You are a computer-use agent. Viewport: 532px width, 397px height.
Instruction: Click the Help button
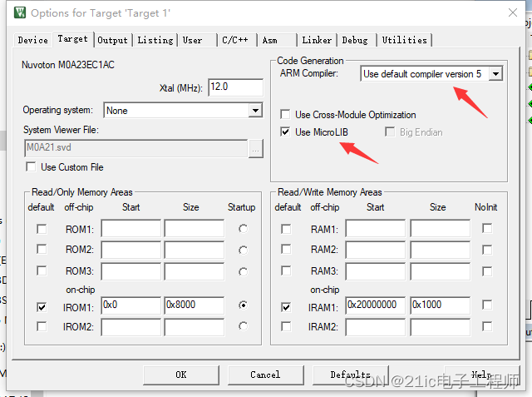click(x=482, y=375)
